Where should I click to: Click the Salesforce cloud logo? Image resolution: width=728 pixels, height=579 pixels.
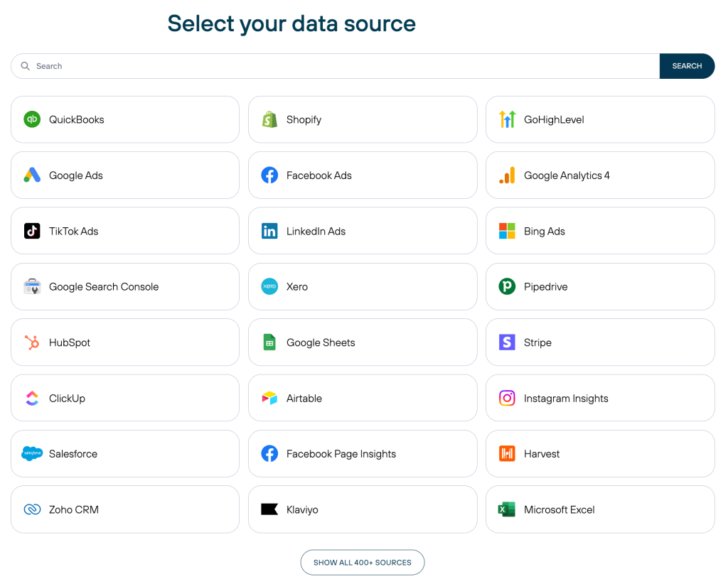pyautogui.click(x=32, y=453)
